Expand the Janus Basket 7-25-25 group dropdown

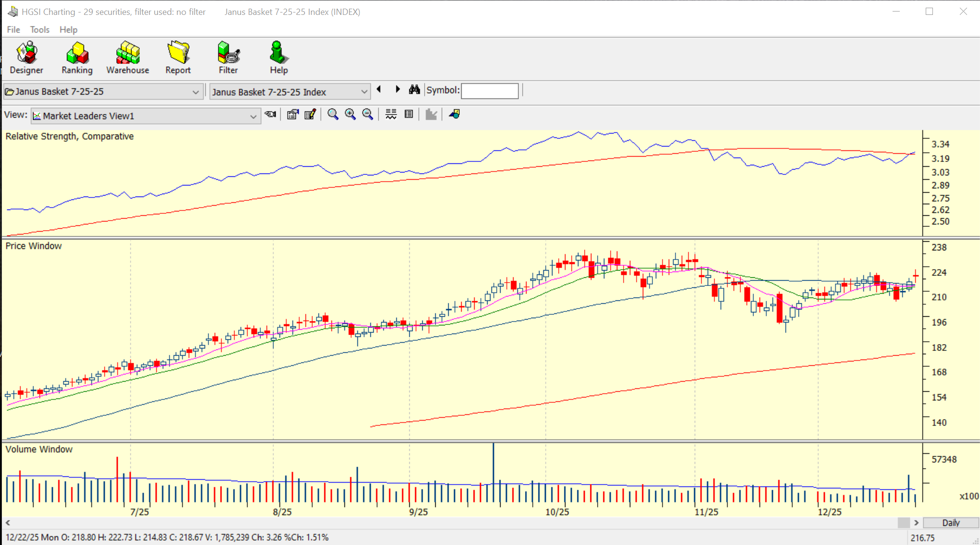click(195, 92)
